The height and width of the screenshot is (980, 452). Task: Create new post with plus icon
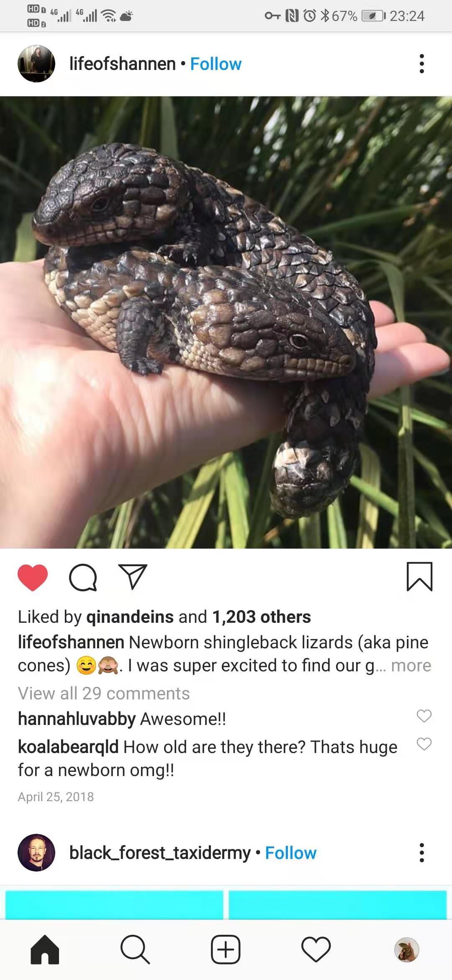click(226, 949)
